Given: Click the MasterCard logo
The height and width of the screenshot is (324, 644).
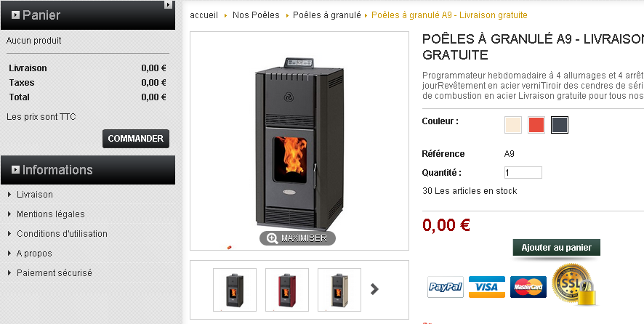Looking at the screenshot, I should pos(528,287).
